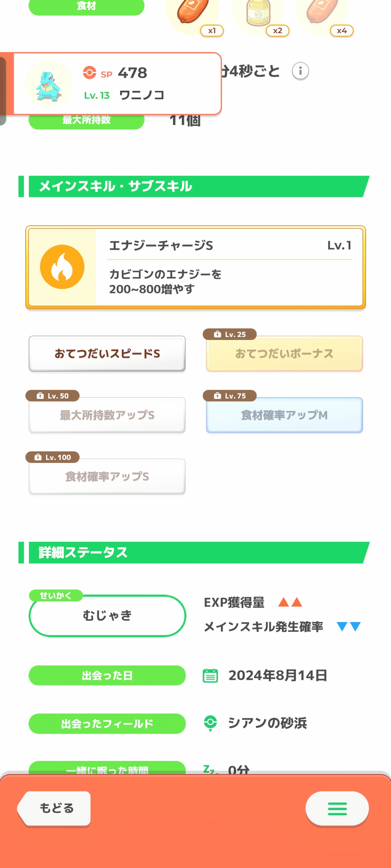391x868 pixels.
Task: Tap the calendar icon by met date
Action: point(210,676)
